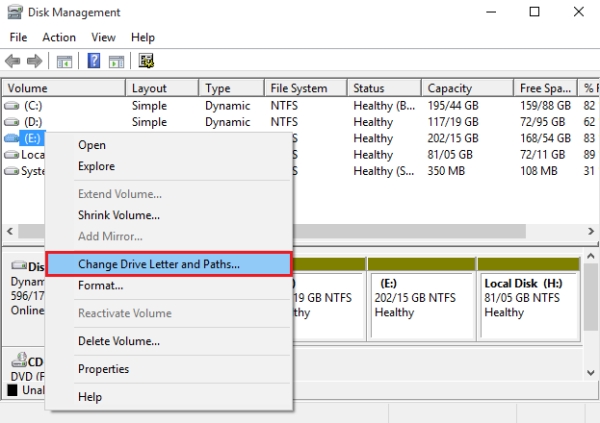Sort by the Capacity column header

(x=450, y=88)
